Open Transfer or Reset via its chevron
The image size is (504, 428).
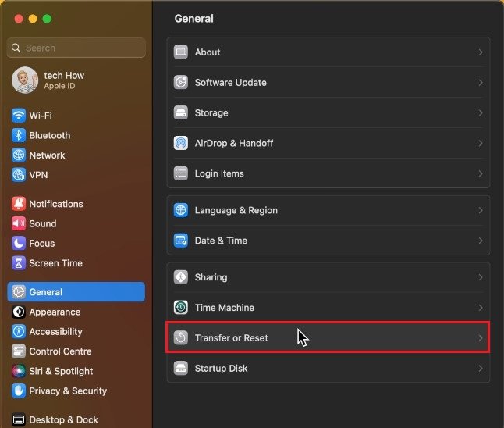point(480,338)
